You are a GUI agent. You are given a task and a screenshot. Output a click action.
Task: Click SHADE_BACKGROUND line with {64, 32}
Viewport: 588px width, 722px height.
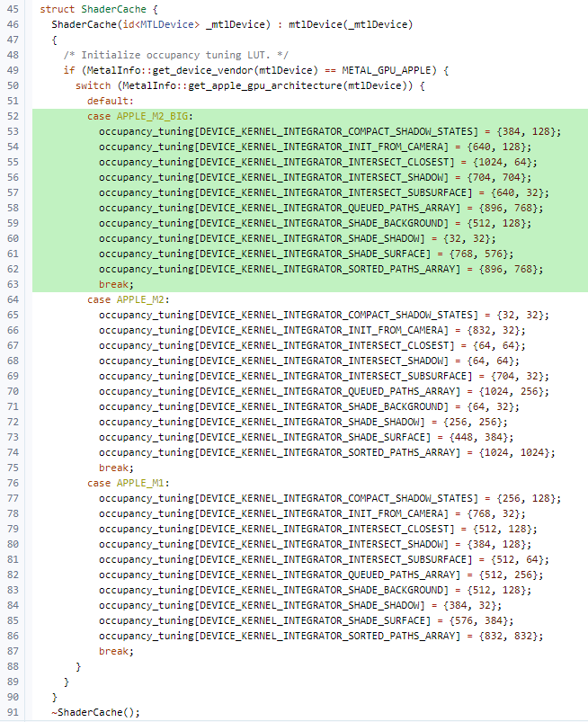click(x=309, y=406)
